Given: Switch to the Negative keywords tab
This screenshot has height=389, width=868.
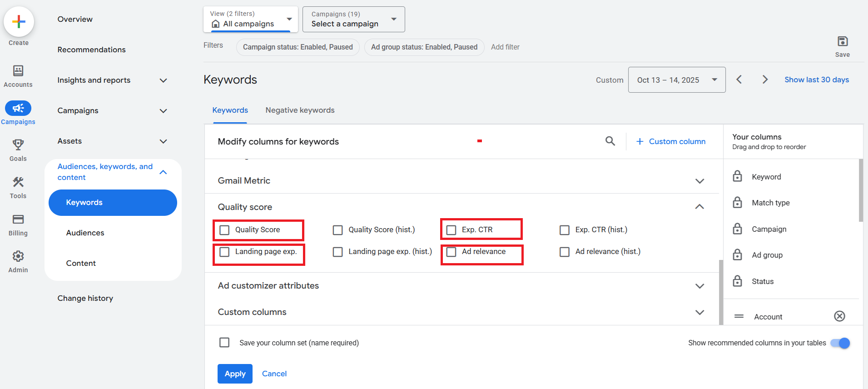Looking at the screenshot, I should coord(300,110).
